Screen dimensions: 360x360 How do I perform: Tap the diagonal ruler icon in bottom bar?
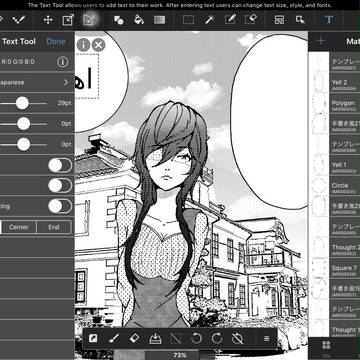point(176,339)
